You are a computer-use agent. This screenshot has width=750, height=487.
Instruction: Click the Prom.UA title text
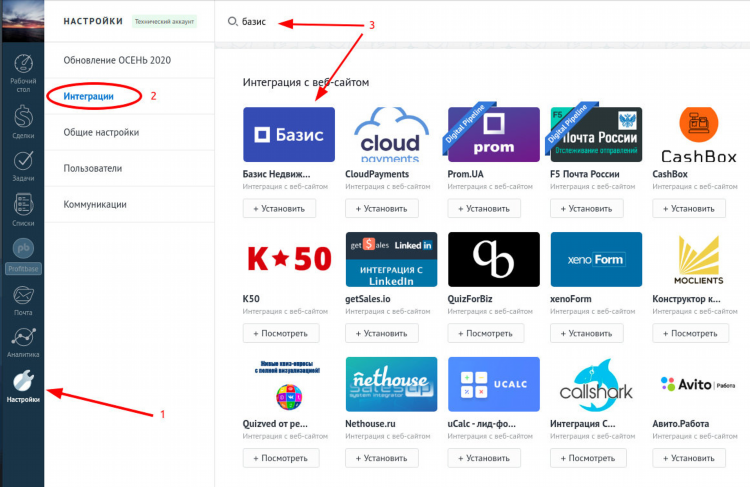coord(465,174)
